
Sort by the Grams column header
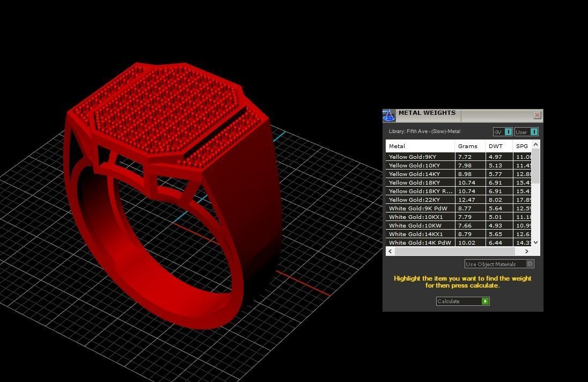pyautogui.click(x=470, y=146)
